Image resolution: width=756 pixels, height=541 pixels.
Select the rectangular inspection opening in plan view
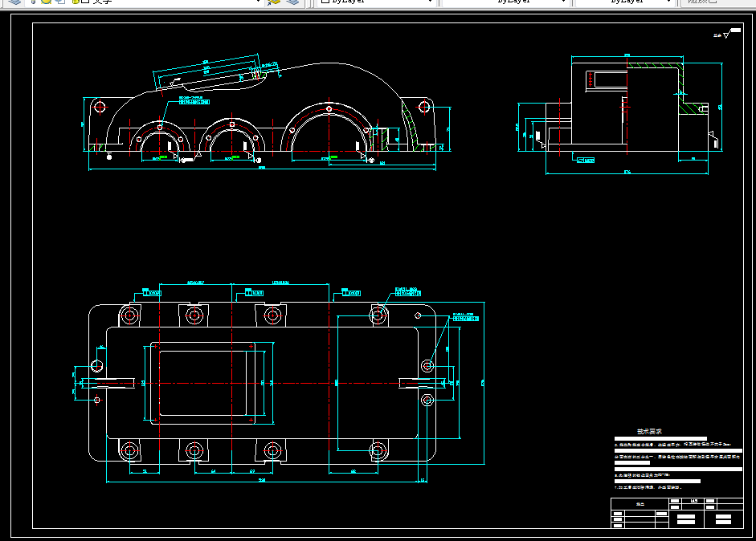pyautogui.click(x=203, y=383)
